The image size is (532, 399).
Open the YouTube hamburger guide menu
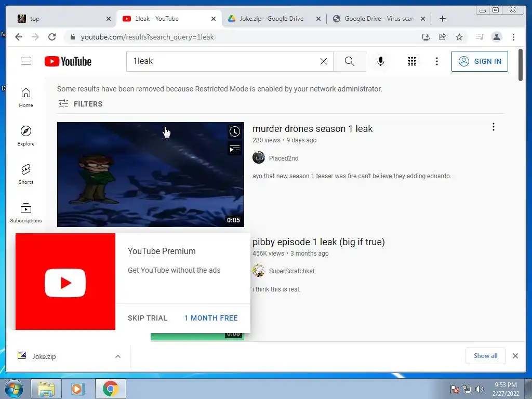[x=26, y=61]
